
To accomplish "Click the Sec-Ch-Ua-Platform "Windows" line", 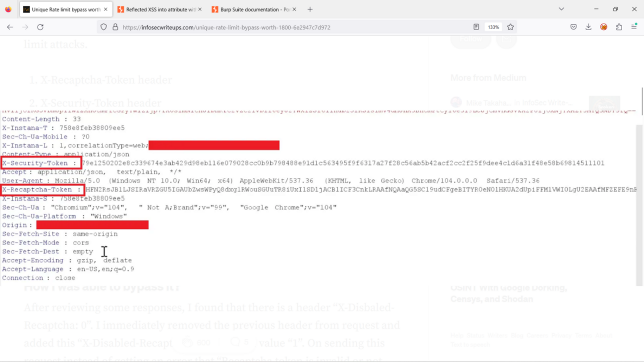I will [64, 216].
